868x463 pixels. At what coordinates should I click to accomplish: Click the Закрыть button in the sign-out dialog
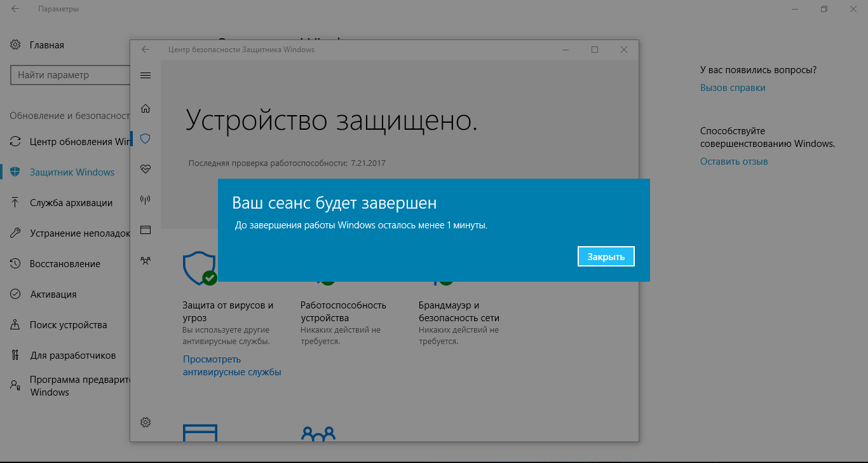click(x=606, y=256)
